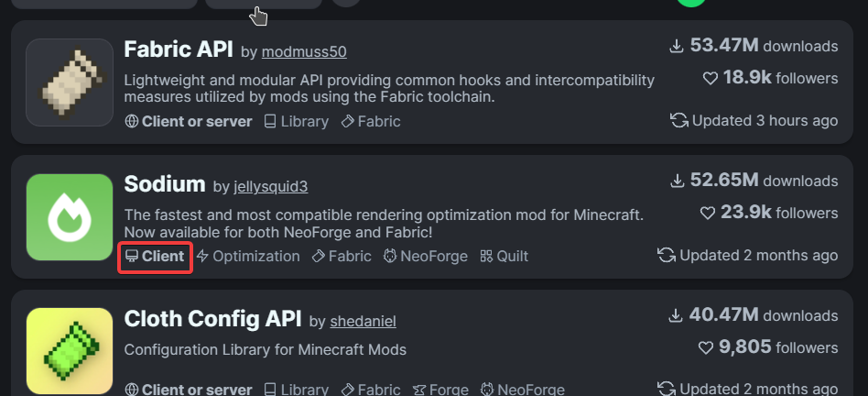
Task: Open the Sodium mod title link
Action: [x=165, y=184]
